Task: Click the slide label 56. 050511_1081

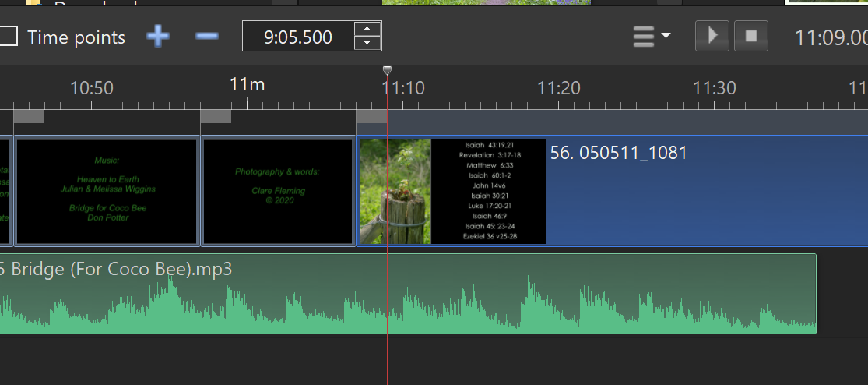Action: coord(618,153)
